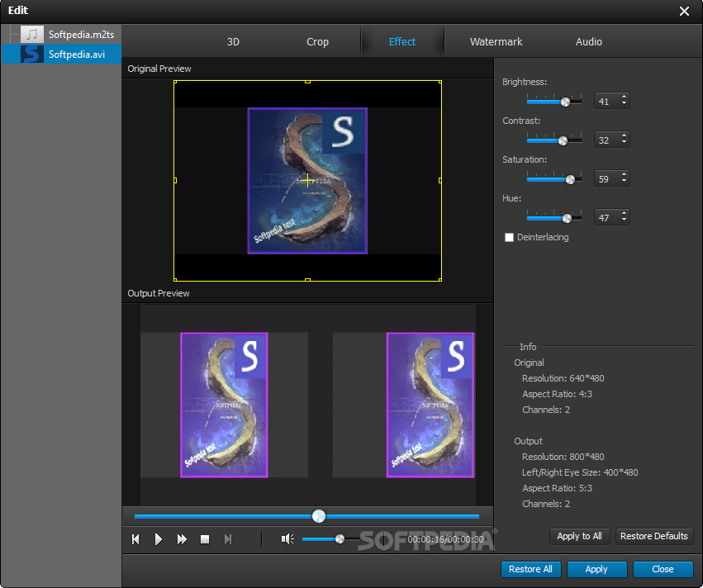Switch to the 3D tab
This screenshot has width=703, height=588.
click(x=233, y=41)
